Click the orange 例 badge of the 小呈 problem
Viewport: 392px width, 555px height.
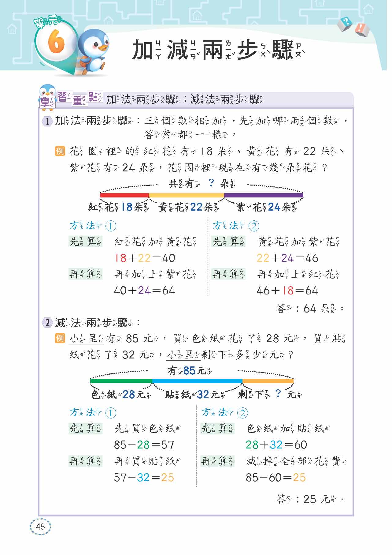pyautogui.click(x=60, y=338)
